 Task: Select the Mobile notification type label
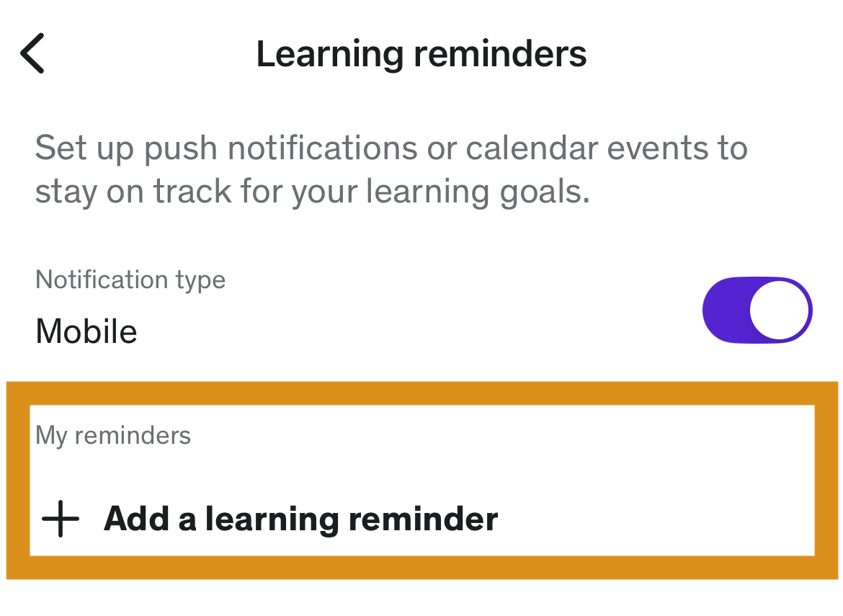(x=86, y=331)
